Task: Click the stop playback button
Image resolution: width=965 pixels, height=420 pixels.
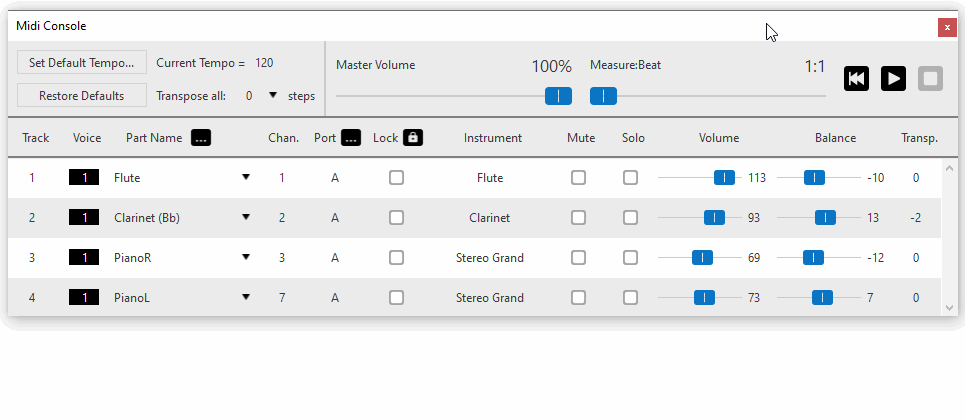Action: coord(930,79)
